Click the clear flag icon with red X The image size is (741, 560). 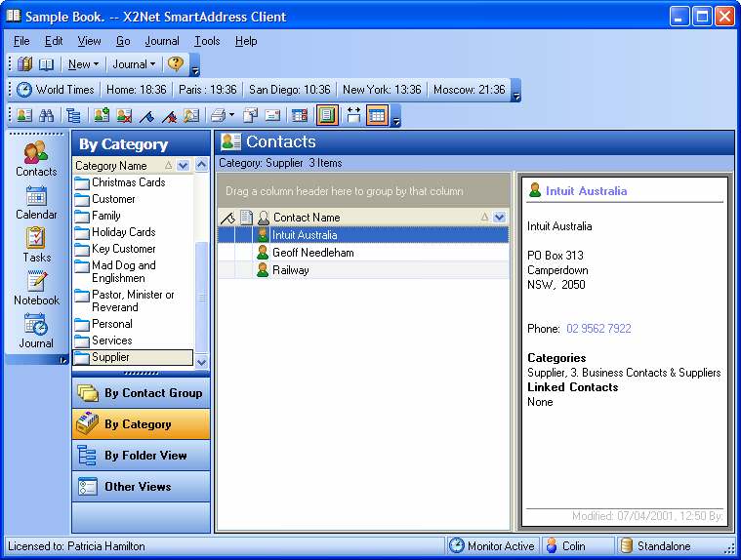point(169,115)
